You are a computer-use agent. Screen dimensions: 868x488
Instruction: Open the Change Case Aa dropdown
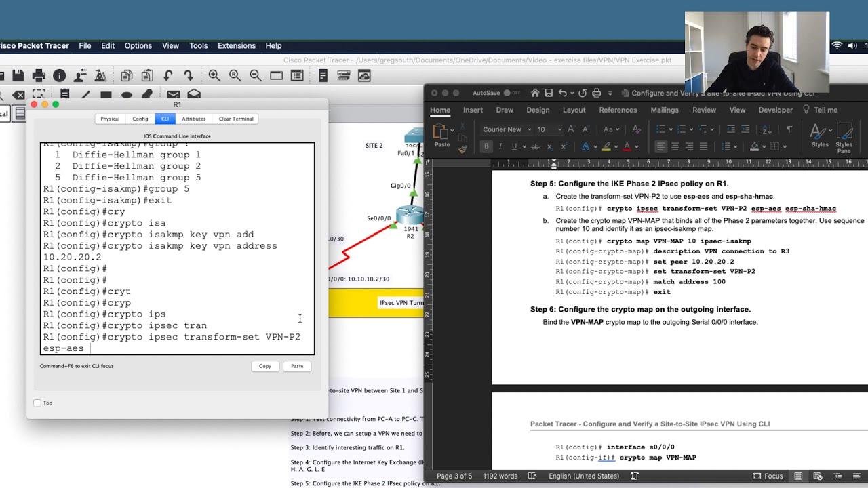[611, 129]
